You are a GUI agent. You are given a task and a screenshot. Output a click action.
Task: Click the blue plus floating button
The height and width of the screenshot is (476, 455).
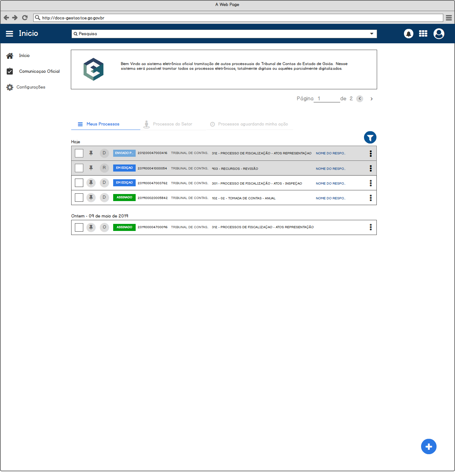[x=428, y=446]
